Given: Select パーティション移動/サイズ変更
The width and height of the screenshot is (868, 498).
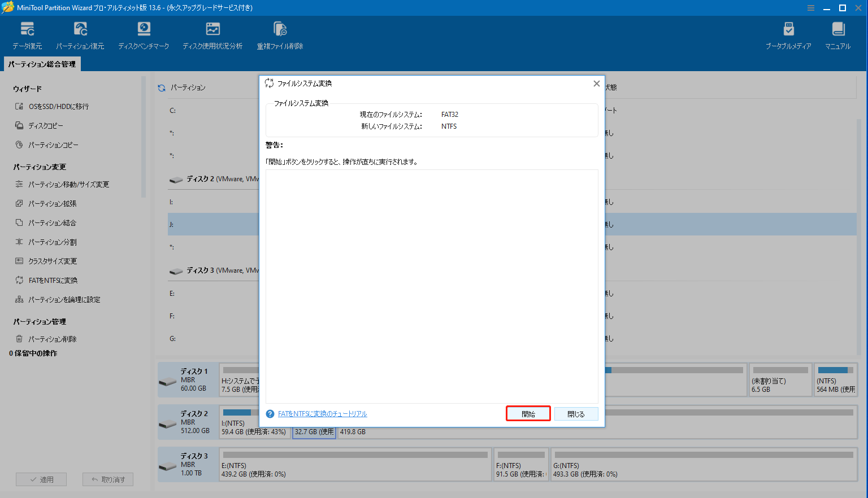Looking at the screenshot, I should coord(68,184).
